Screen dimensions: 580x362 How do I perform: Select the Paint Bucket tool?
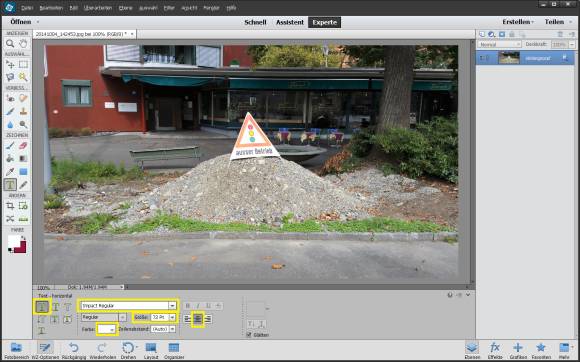[10, 159]
